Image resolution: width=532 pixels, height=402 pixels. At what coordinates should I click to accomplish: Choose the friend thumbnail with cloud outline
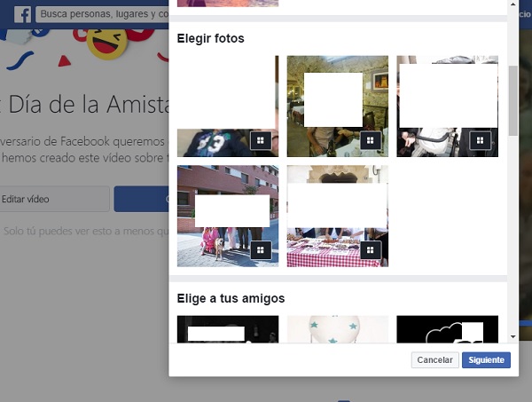click(447, 329)
